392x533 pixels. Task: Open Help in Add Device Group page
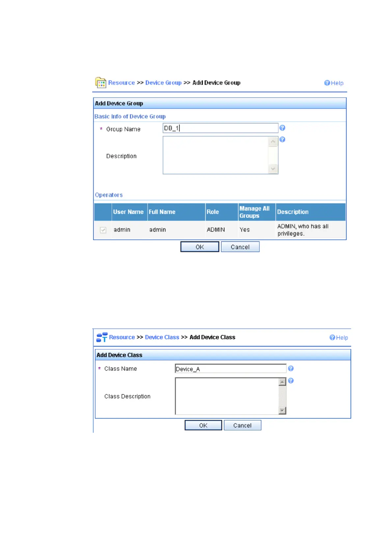[334, 83]
